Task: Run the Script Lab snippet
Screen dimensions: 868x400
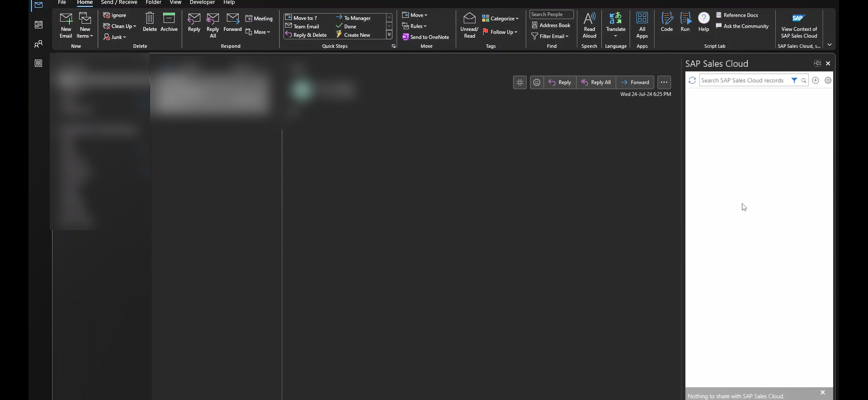Action: click(685, 22)
